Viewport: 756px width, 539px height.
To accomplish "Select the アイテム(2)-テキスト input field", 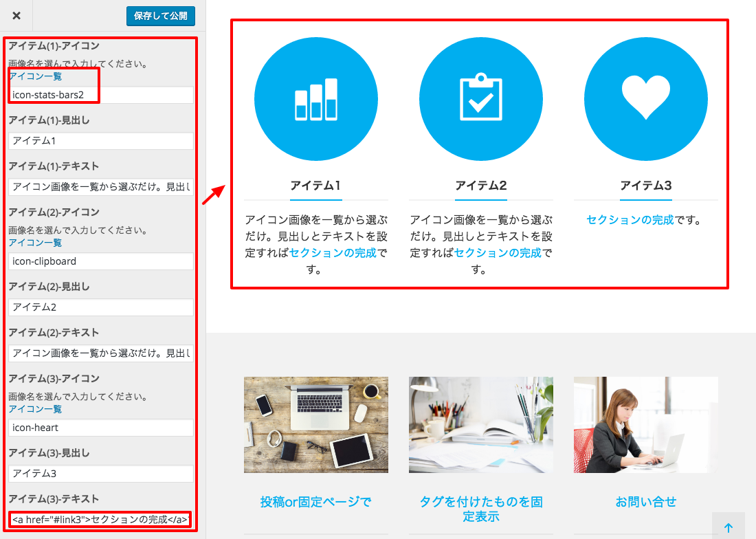I will point(101,353).
